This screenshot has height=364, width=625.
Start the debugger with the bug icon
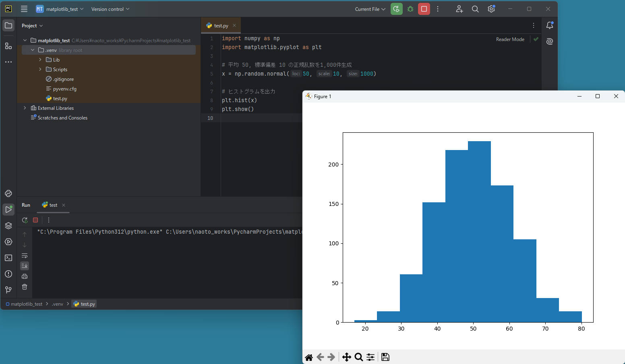pyautogui.click(x=410, y=8)
